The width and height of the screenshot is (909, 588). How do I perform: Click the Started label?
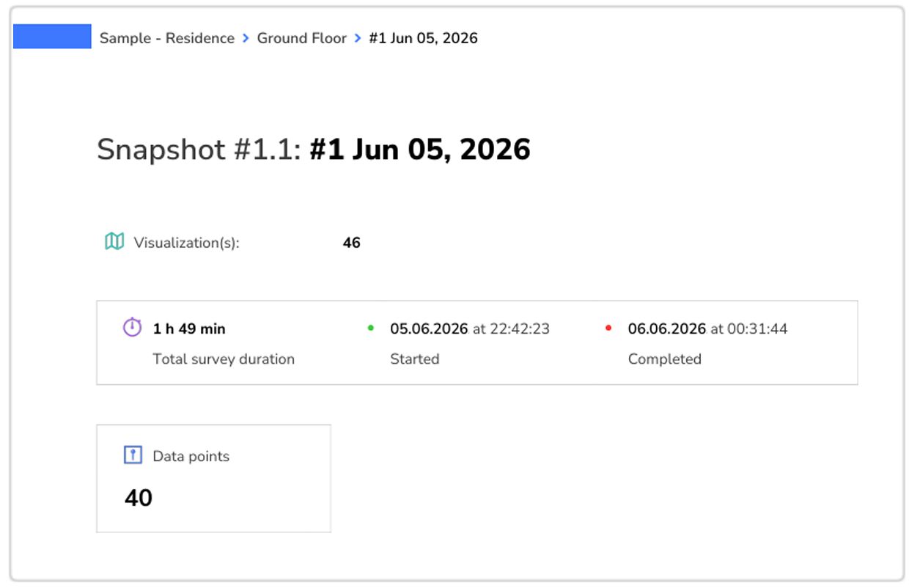pos(415,359)
